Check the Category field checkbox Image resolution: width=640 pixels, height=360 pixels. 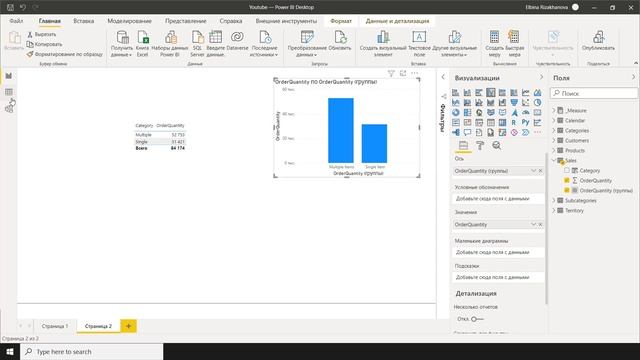[x=567, y=170]
